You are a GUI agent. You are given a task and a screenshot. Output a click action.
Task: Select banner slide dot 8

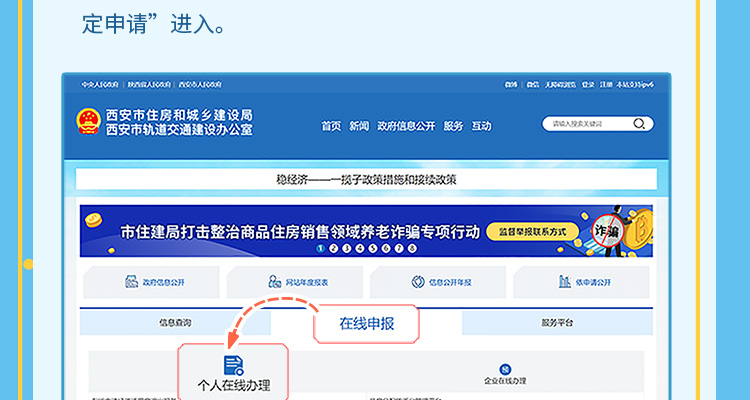pyautogui.click(x=412, y=249)
